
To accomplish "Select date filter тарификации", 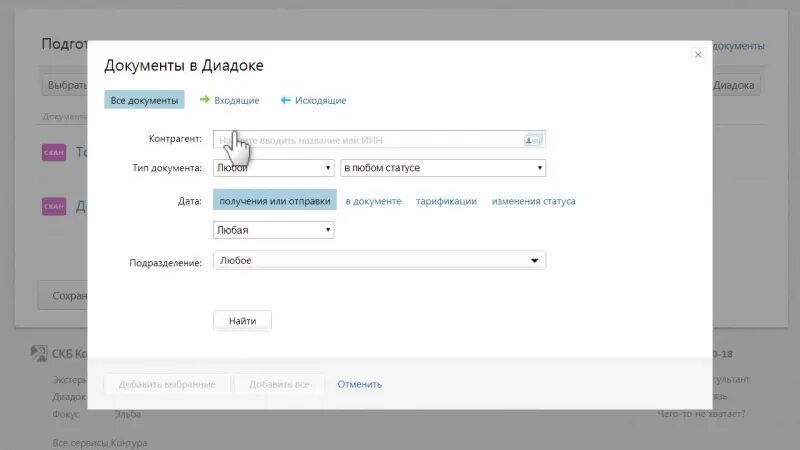I will (446, 201).
